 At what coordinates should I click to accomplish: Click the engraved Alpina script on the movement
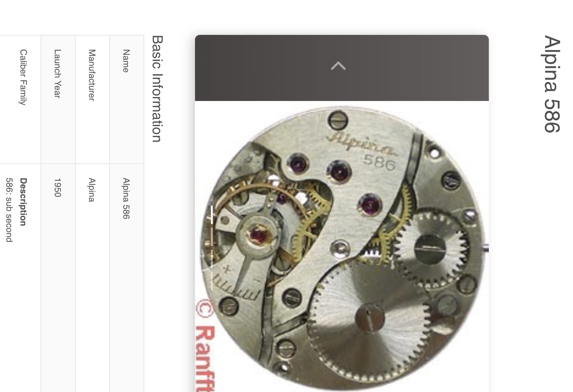[x=361, y=144]
